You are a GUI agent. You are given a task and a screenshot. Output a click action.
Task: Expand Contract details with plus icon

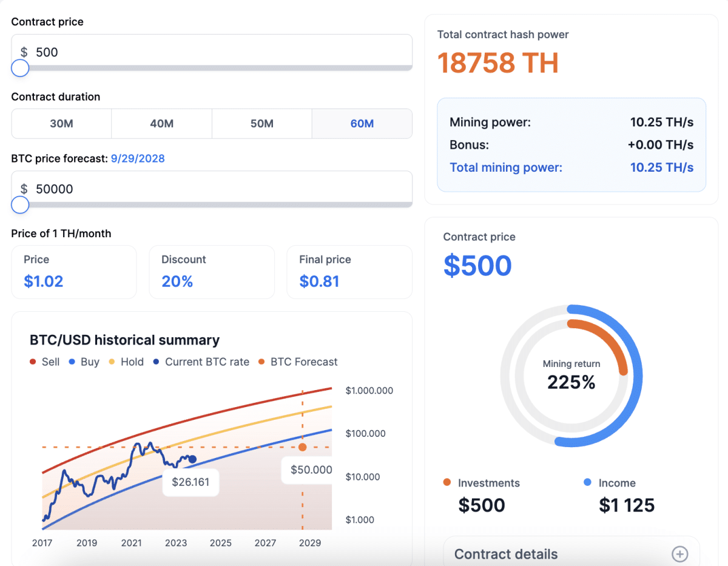(x=679, y=554)
